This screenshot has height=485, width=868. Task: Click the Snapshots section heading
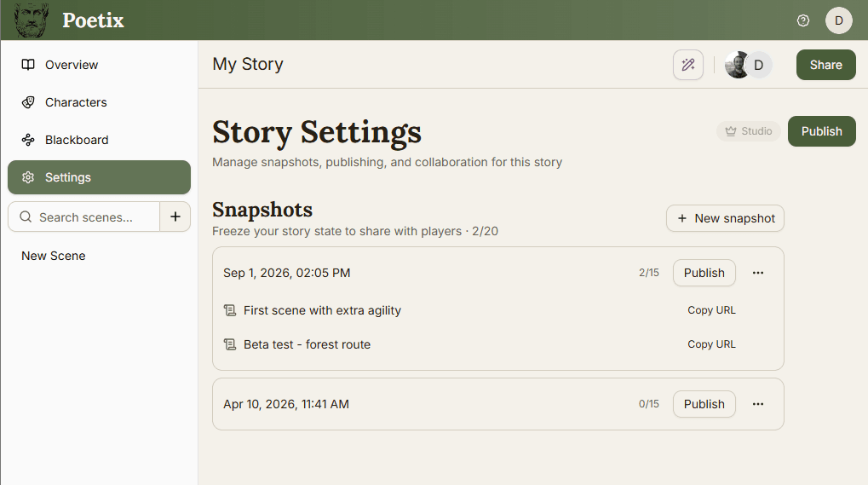(x=262, y=210)
